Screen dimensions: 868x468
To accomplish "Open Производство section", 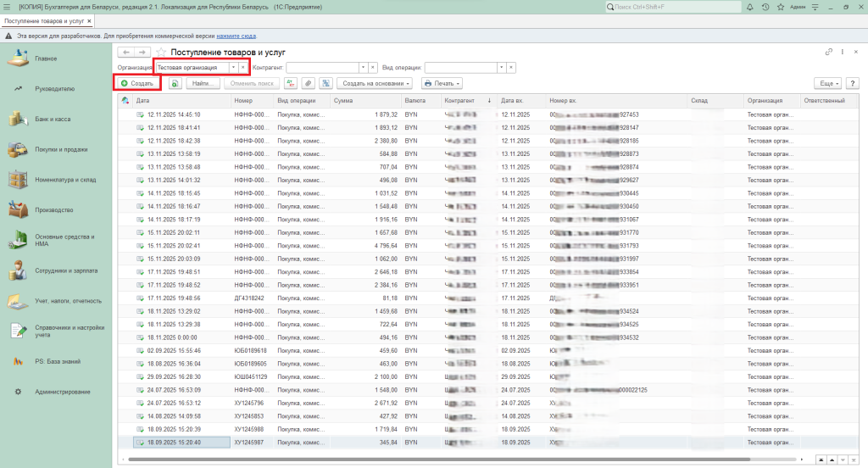I will point(54,210).
